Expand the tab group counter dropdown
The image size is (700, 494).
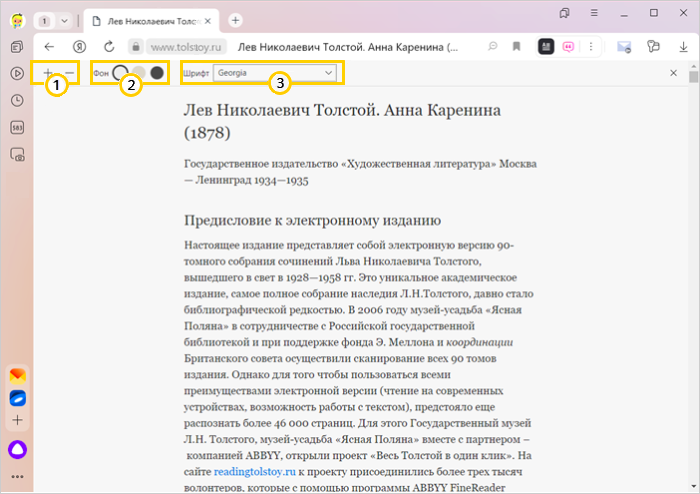(64, 20)
